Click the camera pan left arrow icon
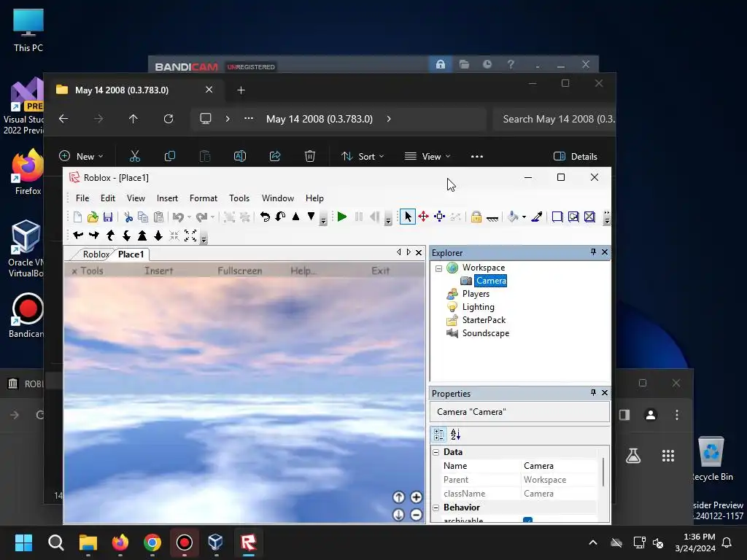The height and width of the screenshot is (560, 747). [79, 236]
